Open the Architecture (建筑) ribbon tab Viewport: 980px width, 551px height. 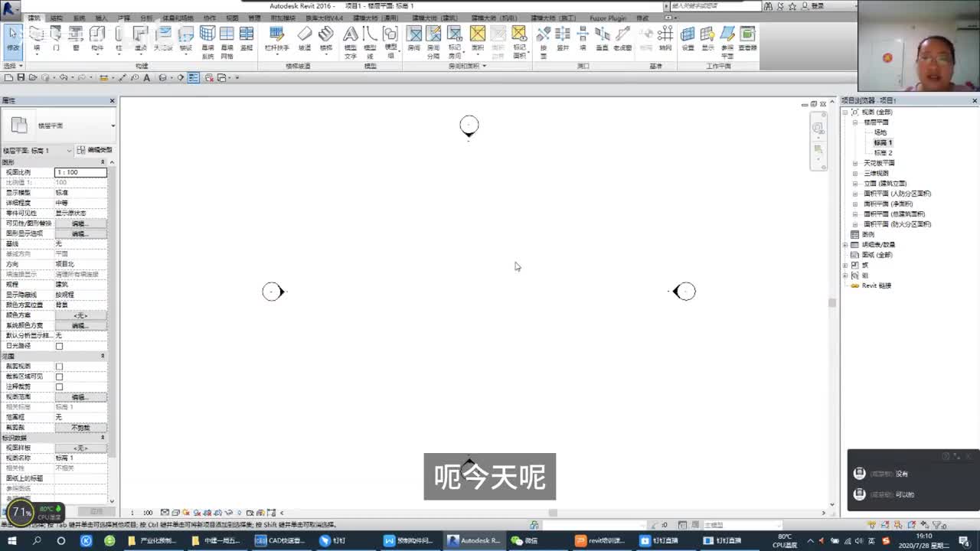point(34,18)
